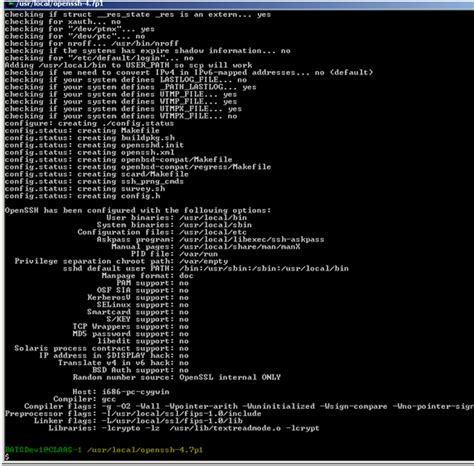The height and width of the screenshot is (466, 474).
Task: Click the 'Manual pages' path row
Action: coord(206,247)
